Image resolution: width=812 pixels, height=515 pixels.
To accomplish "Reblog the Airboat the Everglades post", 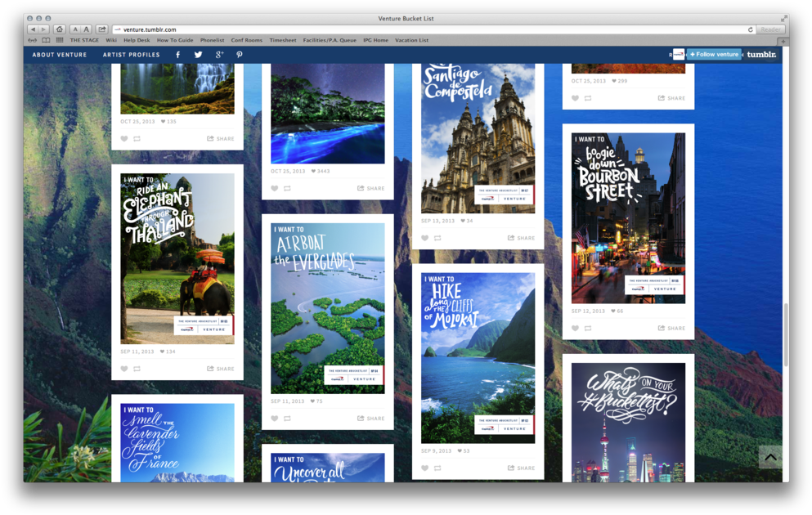I will 287,419.
